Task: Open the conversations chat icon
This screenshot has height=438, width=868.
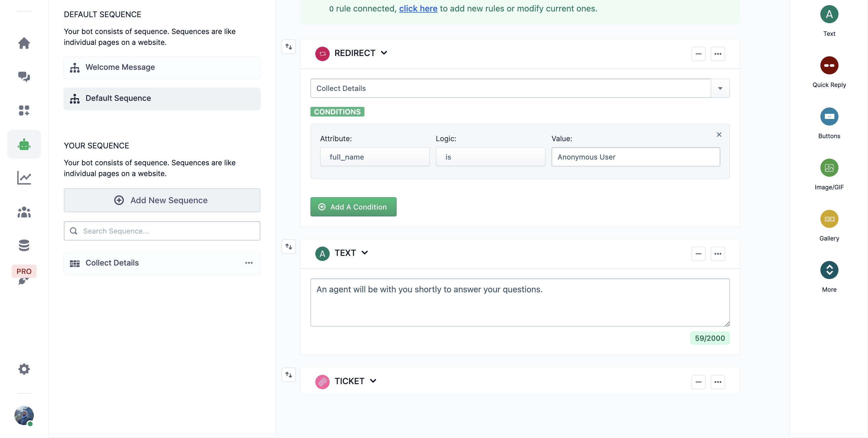Action: click(x=24, y=77)
